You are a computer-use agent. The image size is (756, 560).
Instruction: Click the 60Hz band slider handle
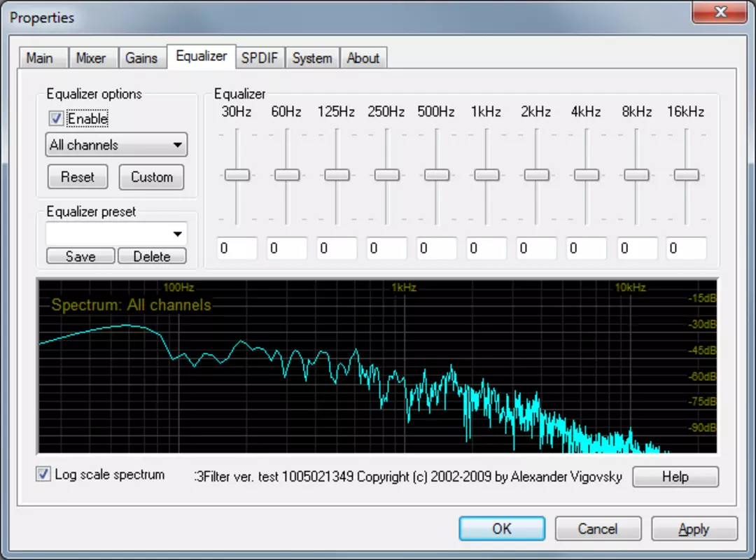tap(287, 174)
